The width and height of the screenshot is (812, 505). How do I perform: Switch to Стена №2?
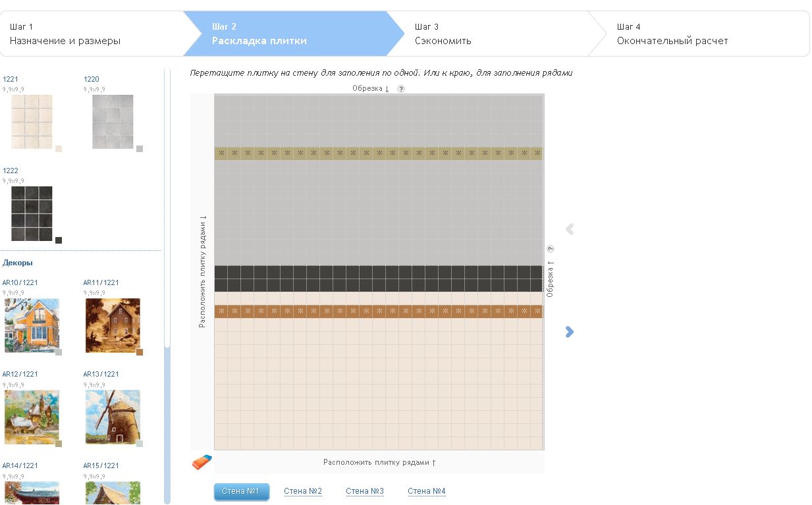pyautogui.click(x=302, y=491)
